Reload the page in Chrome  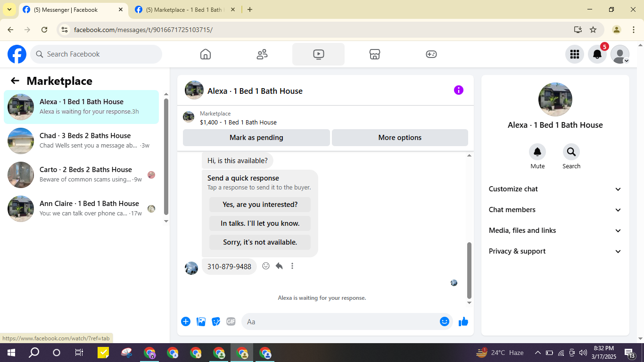44,30
